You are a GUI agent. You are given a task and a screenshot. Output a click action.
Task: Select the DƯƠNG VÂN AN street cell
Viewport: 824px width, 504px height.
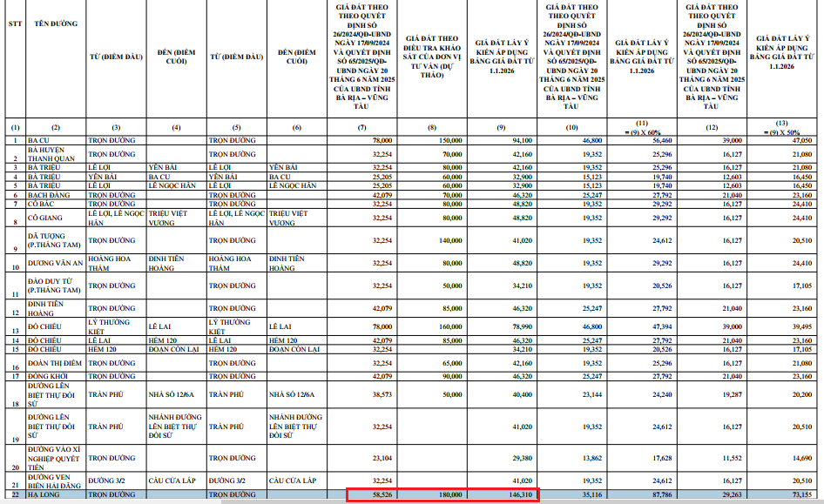[x=55, y=263]
